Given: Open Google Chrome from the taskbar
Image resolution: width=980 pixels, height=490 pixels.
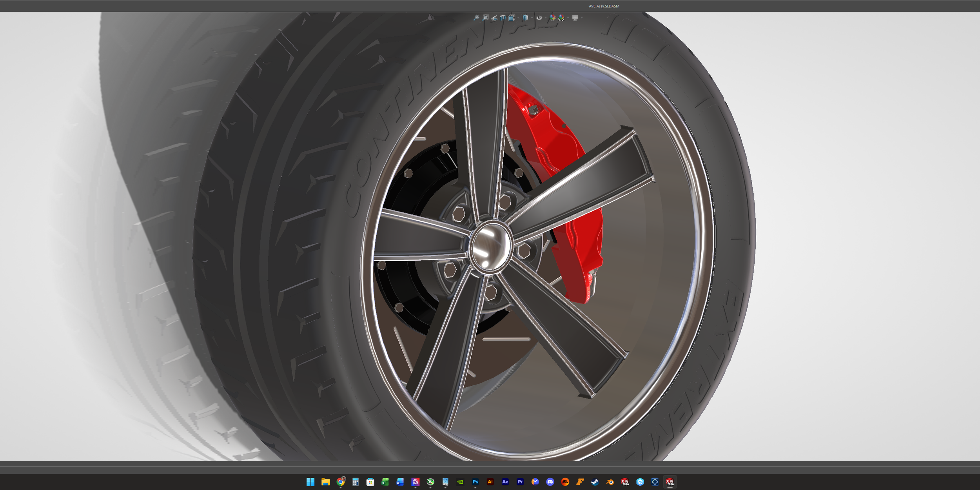Looking at the screenshot, I should [x=340, y=482].
